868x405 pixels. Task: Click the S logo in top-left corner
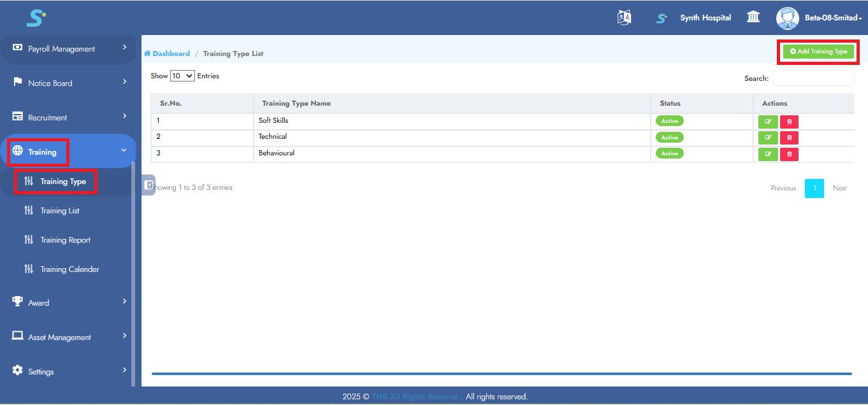(x=36, y=18)
